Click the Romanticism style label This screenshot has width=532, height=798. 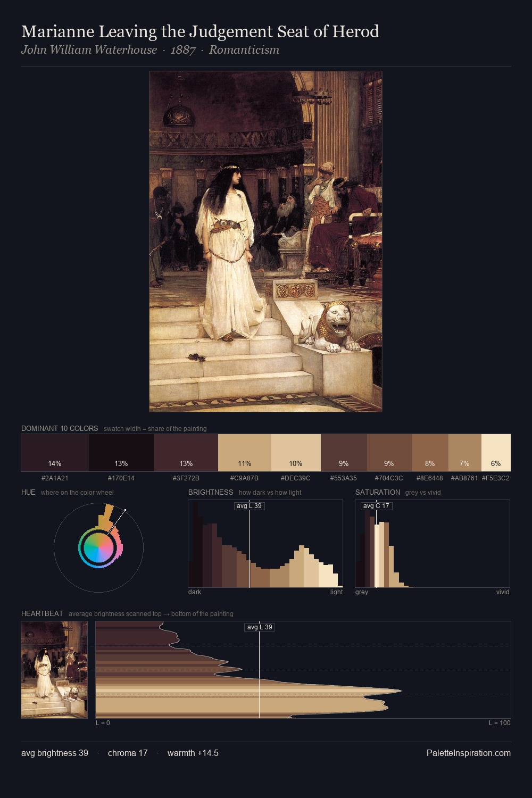click(x=244, y=50)
